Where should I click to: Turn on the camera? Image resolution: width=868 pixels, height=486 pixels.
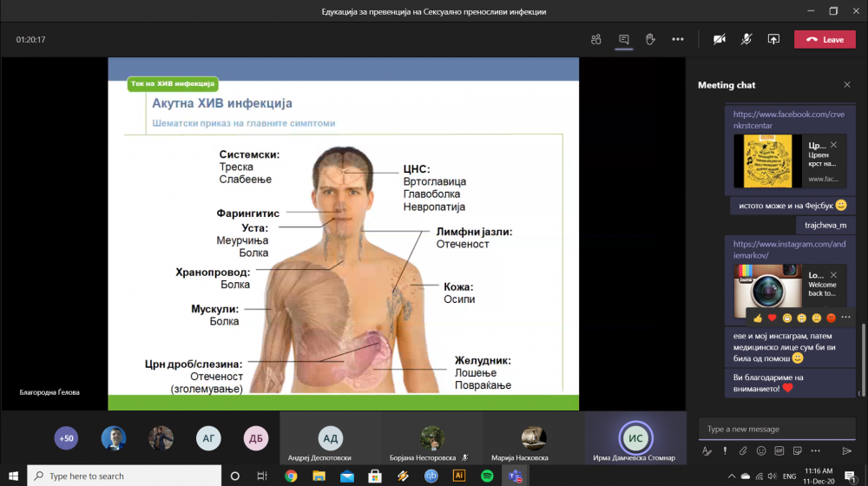pos(719,39)
